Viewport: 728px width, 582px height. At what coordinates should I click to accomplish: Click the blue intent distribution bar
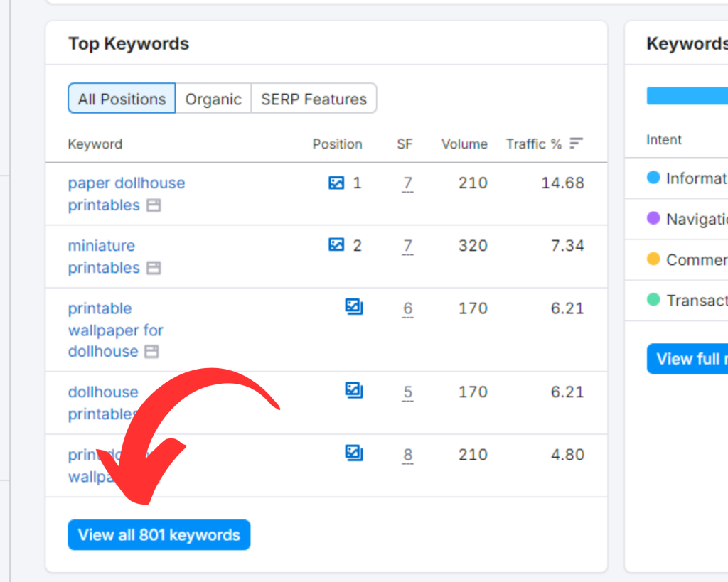[687, 96]
